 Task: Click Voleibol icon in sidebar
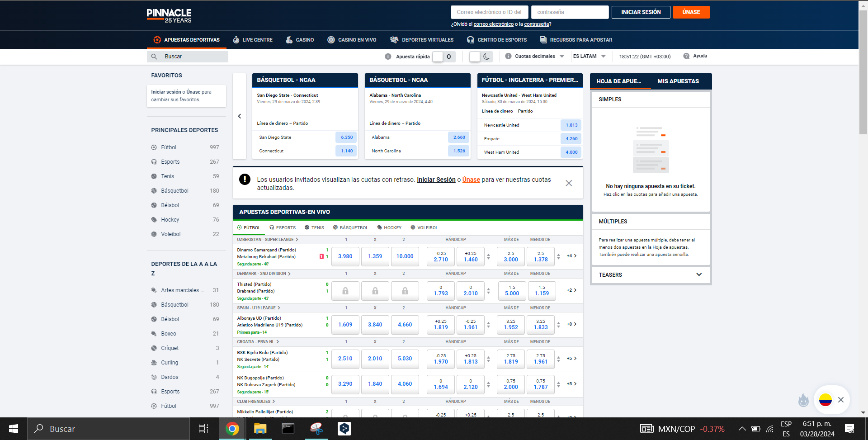pos(154,234)
